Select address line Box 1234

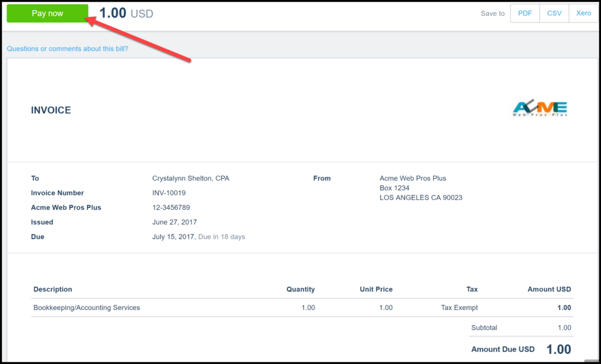coord(394,188)
